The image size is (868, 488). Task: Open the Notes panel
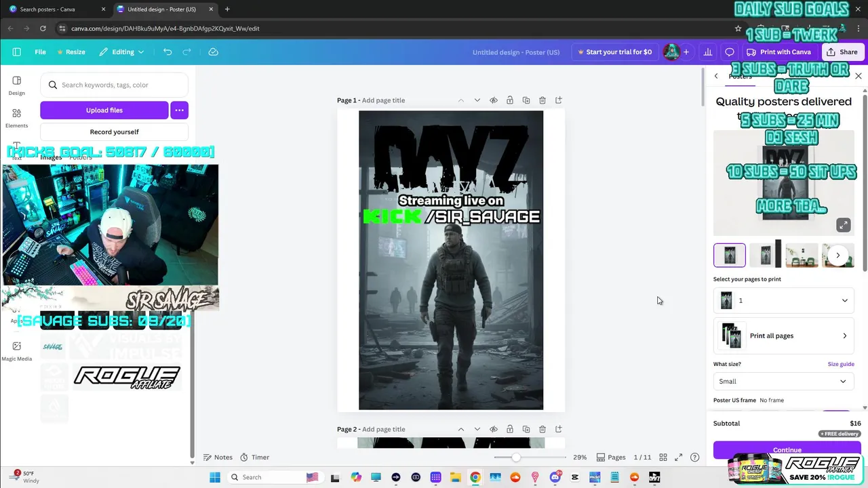coord(218,457)
